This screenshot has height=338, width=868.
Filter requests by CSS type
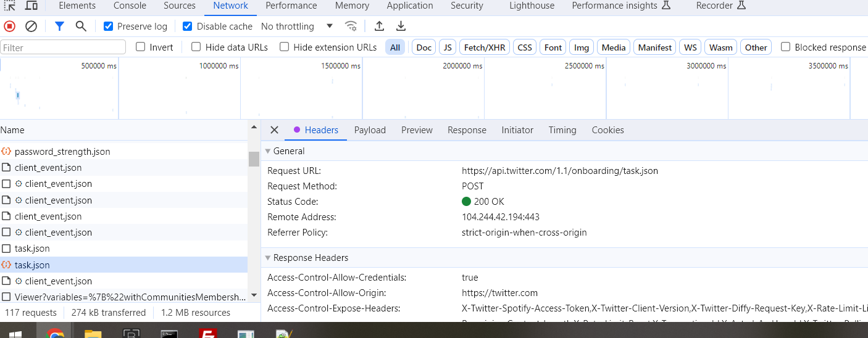pos(525,47)
